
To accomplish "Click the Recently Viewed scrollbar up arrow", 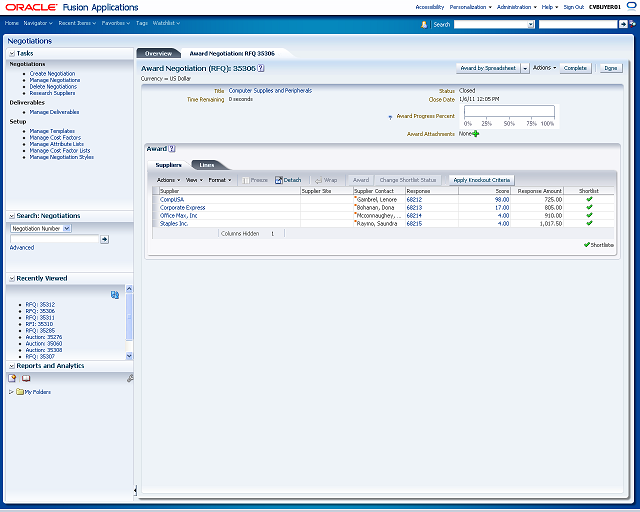I will click(x=129, y=289).
